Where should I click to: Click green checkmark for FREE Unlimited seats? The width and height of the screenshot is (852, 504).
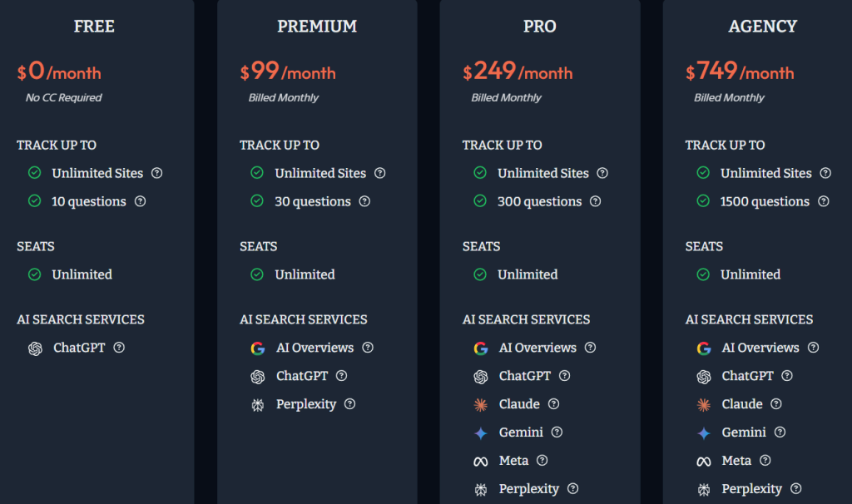[35, 274]
